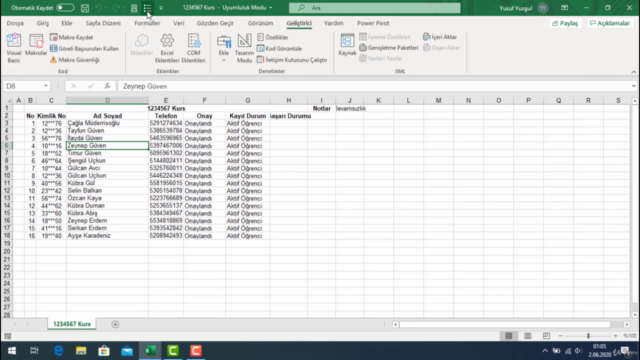Screen dimensions: 640x360
Task: Click İçeri Aktar XML button
Action: [440, 37]
